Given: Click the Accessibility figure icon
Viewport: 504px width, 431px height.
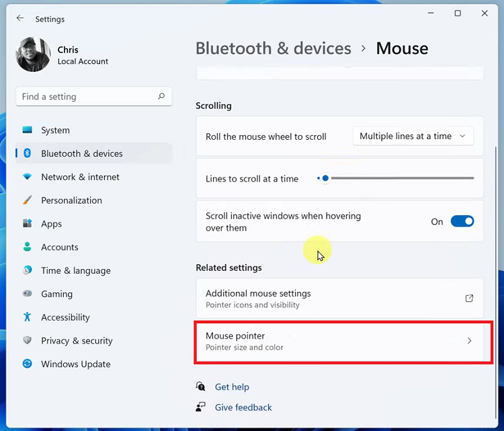Looking at the screenshot, I should pos(28,317).
